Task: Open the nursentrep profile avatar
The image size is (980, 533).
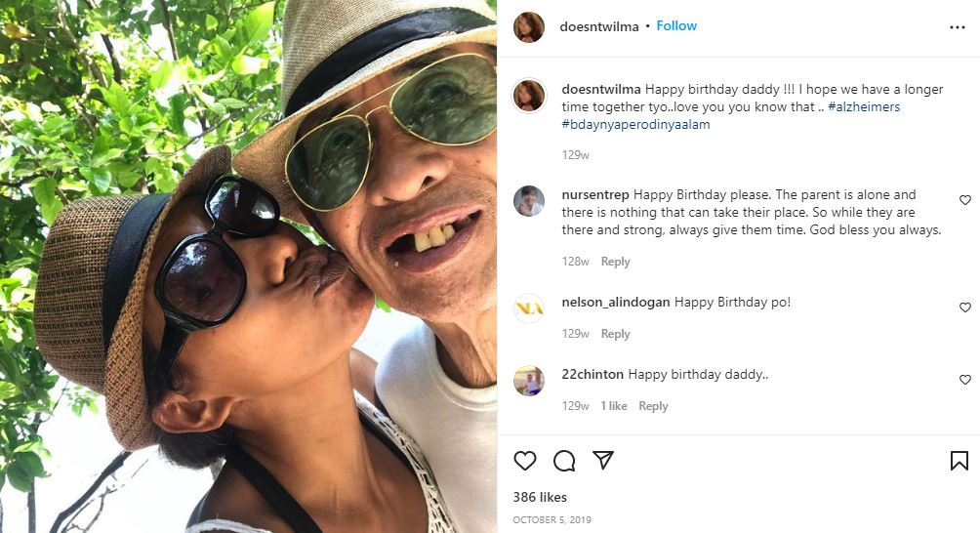Action: point(529,201)
